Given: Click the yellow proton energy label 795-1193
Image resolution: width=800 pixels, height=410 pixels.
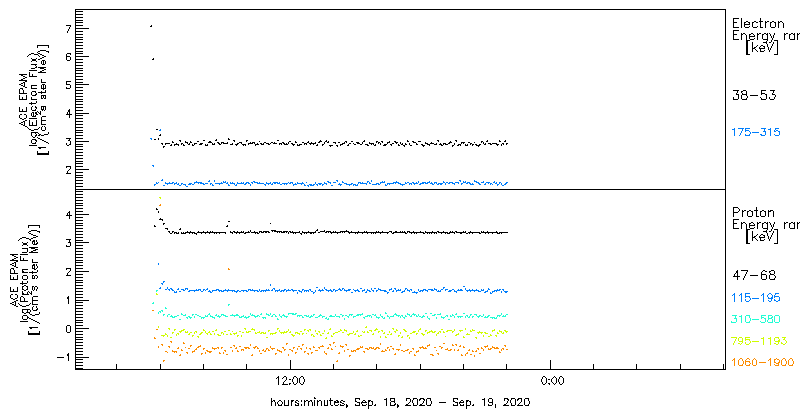Looking at the screenshot, I should 760,341.
